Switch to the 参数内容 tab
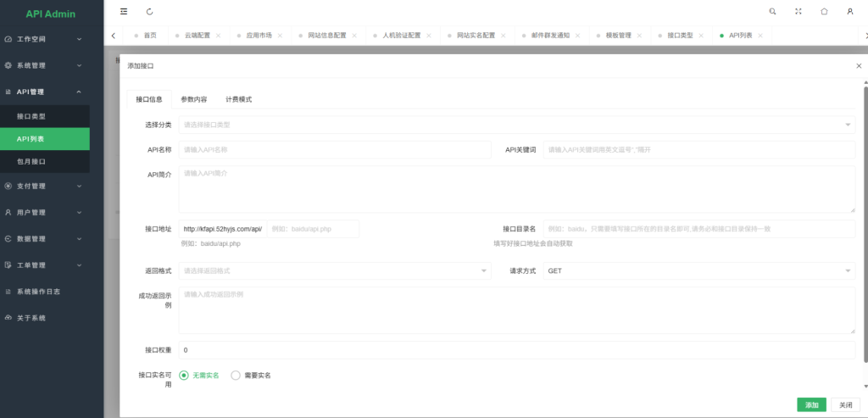The height and width of the screenshot is (418, 868). [194, 100]
